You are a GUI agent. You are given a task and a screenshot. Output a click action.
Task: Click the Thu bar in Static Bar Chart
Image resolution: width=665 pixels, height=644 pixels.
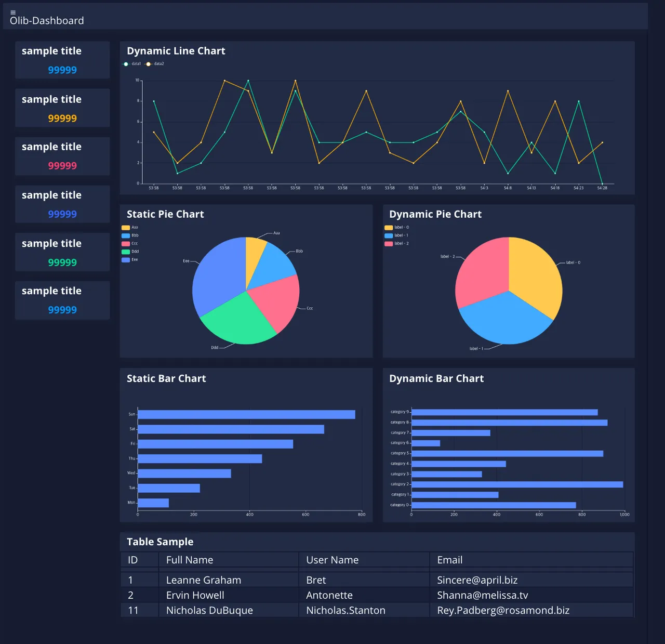tap(200, 458)
